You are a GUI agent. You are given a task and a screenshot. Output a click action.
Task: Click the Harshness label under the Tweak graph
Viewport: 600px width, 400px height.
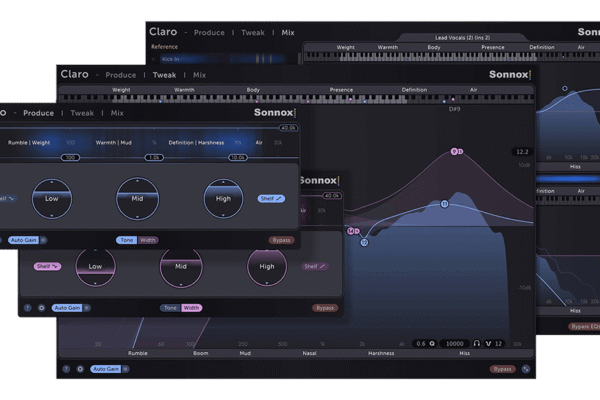[381, 353]
